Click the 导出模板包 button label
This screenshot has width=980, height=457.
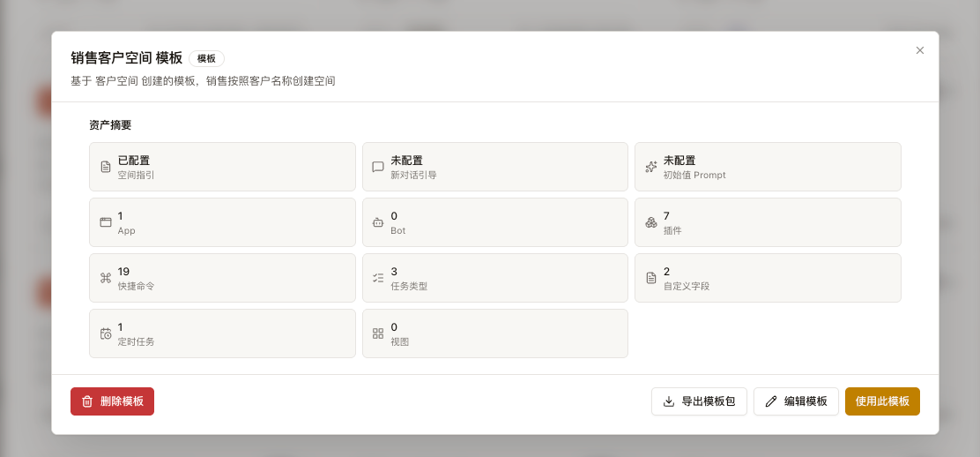[709, 401]
